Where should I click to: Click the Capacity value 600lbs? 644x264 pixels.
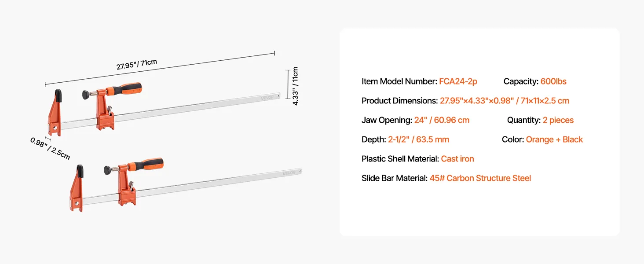click(x=553, y=81)
